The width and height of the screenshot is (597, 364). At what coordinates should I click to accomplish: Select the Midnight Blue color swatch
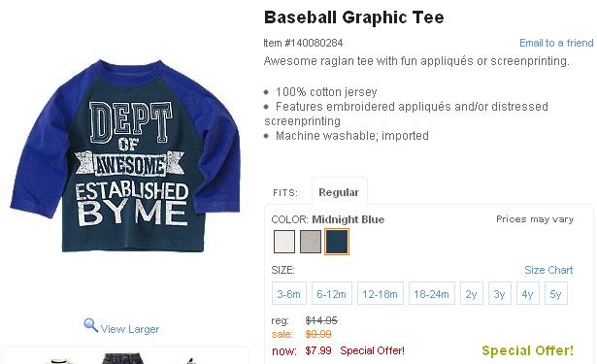tap(337, 242)
